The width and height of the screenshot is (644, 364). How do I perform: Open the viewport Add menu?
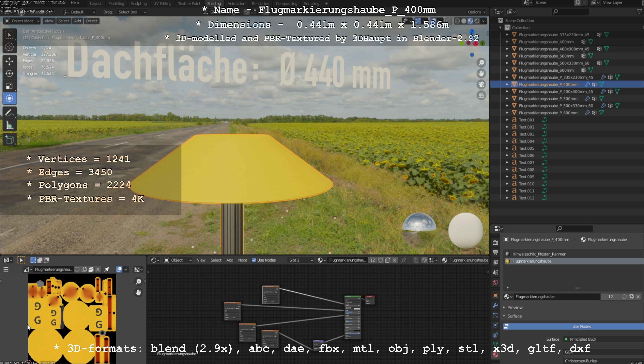[77, 21]
